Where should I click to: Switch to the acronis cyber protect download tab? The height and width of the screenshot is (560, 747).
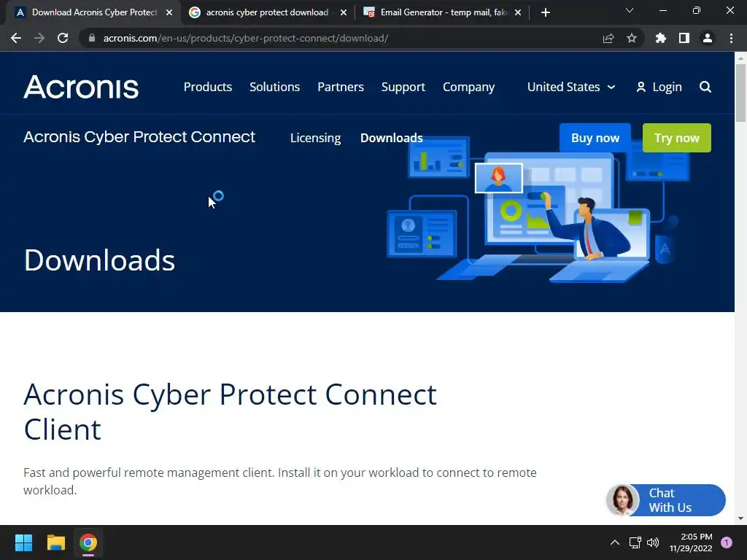click(x=267, y=12)
